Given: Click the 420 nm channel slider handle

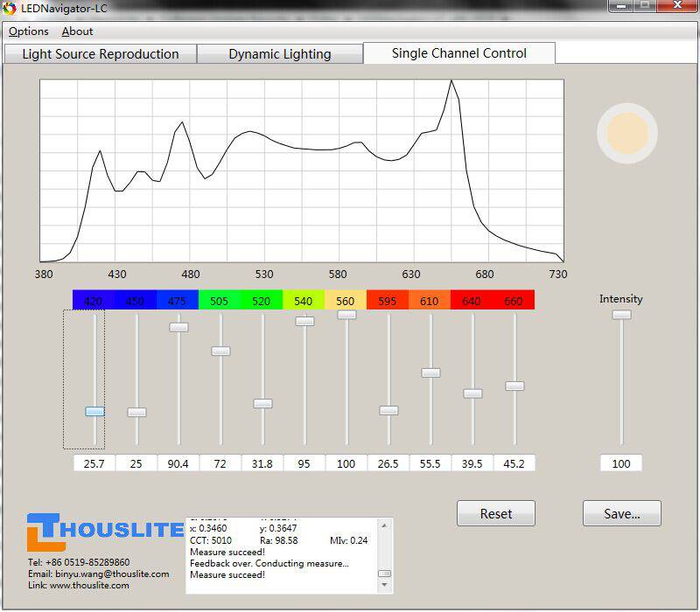Looking at the screenshot, I should coord(95,411).
